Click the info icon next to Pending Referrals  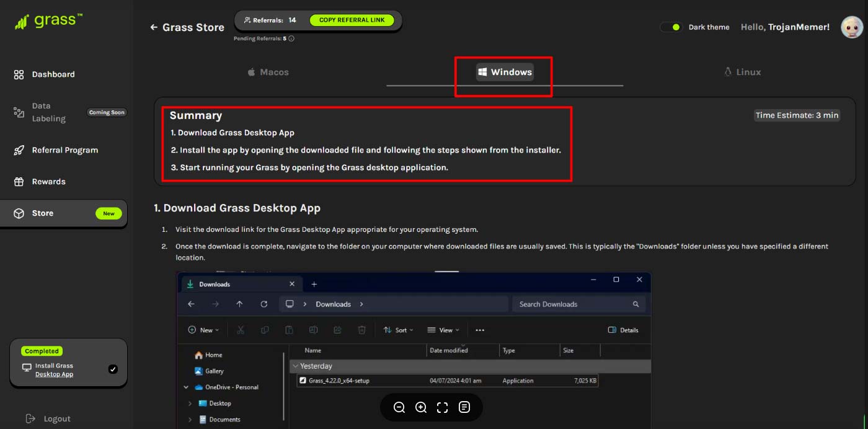click(291, 38)
